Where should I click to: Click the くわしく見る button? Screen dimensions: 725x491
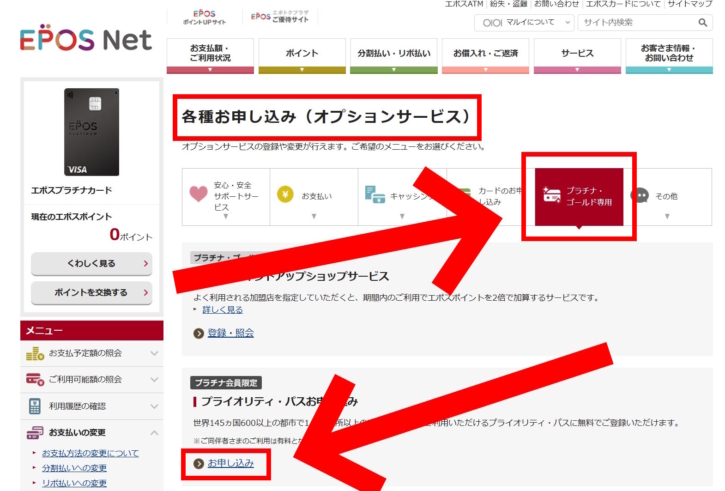[x=91, y=264]
